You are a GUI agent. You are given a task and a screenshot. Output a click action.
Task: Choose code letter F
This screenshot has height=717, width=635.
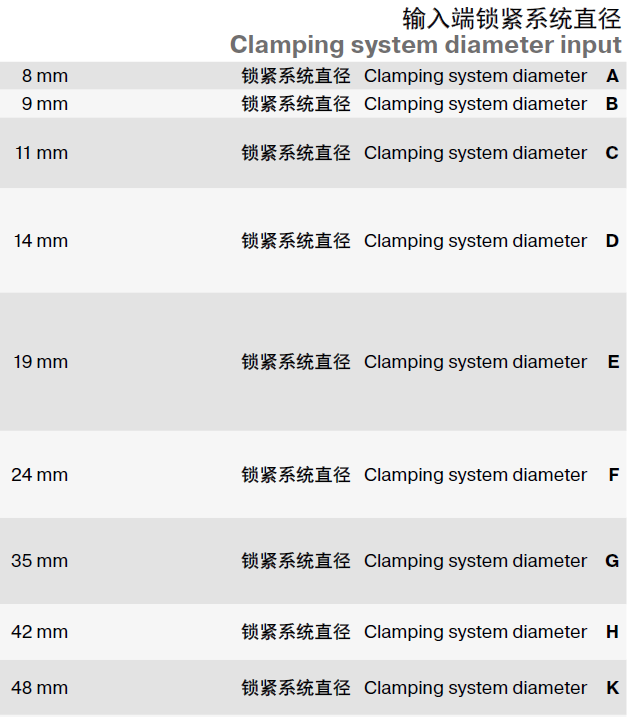[x=613, y=475]
